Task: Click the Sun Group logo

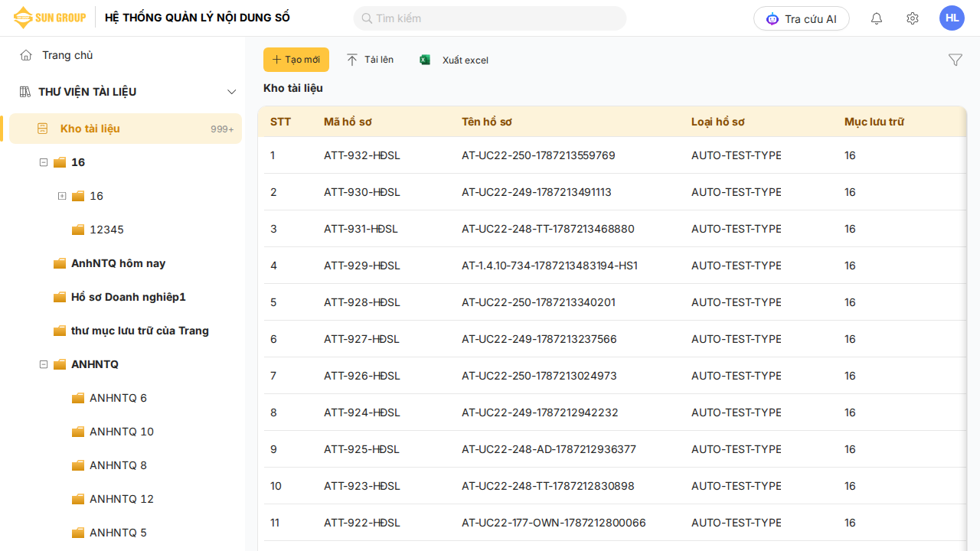Action: (x=50, y=18)
